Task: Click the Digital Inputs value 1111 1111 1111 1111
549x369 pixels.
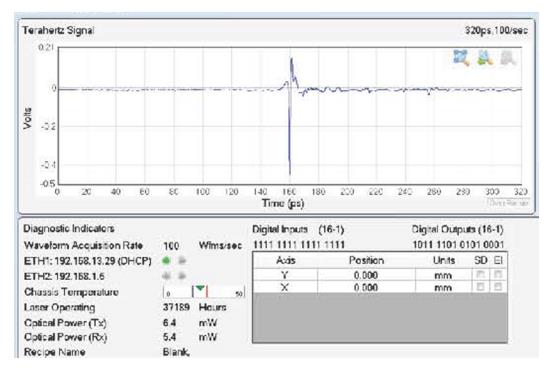Action: pos(299,245)
